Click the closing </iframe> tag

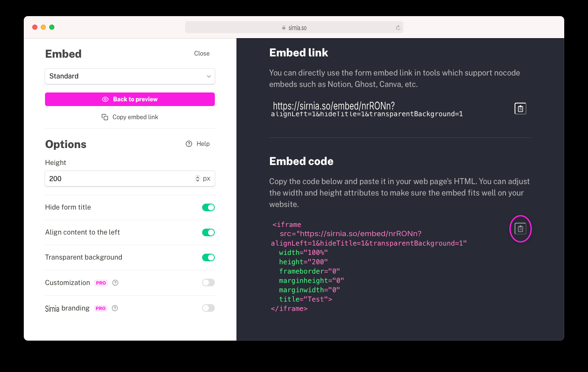[289, 309]
